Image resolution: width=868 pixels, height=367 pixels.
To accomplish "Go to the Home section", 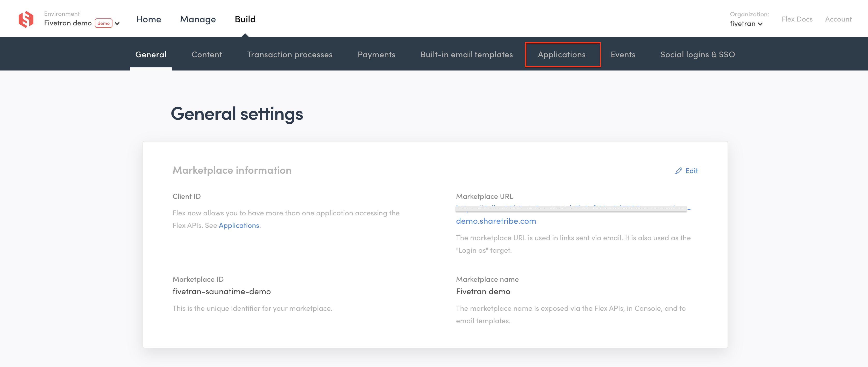I will click(149, 19).
